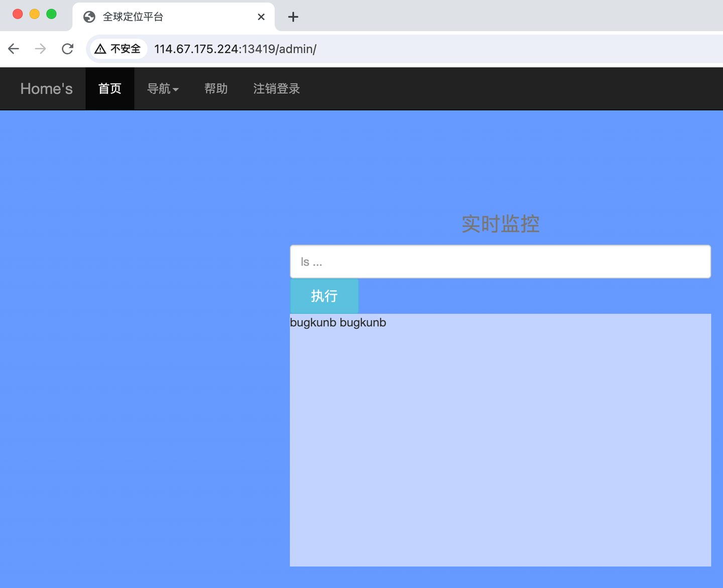Click the address bar URL
The image size is (723, 588).
[235, 49]
